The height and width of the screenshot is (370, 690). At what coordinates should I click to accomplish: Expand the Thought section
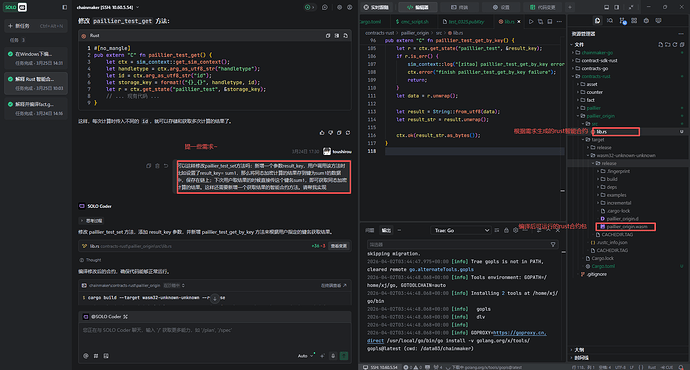click(x=91, y=260)
